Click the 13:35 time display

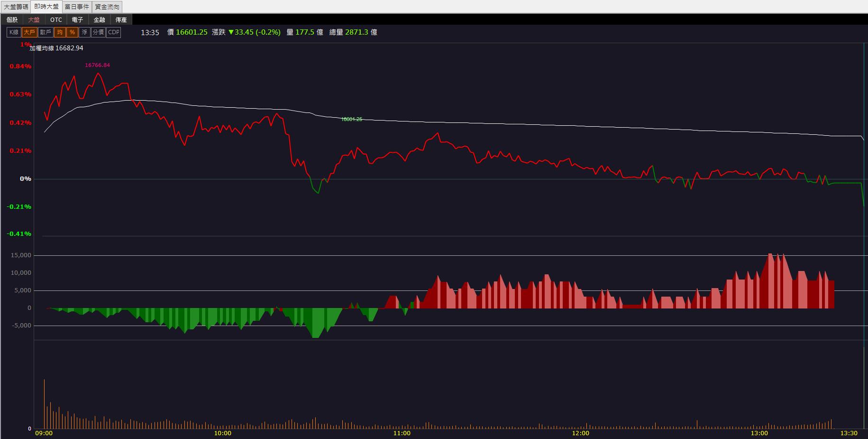pos(150,32)
